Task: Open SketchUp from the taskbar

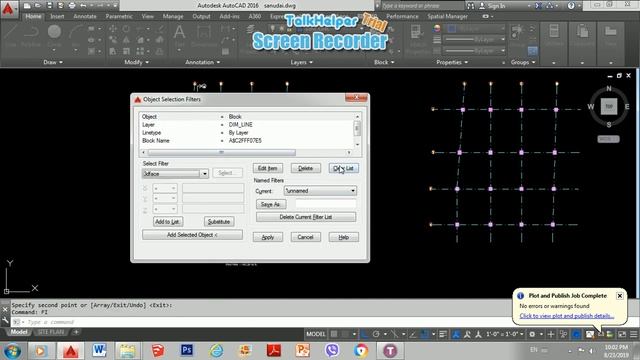Action: point(158,350)
